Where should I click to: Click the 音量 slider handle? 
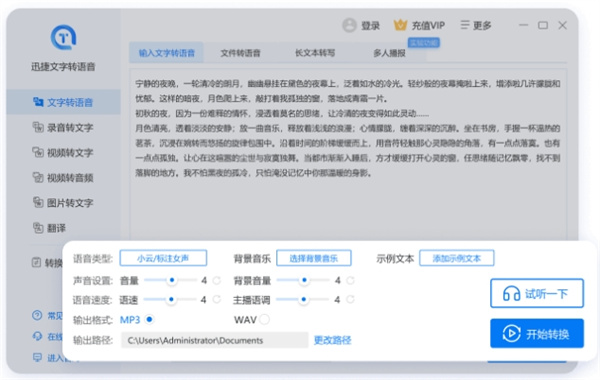(x=172, y=280)
